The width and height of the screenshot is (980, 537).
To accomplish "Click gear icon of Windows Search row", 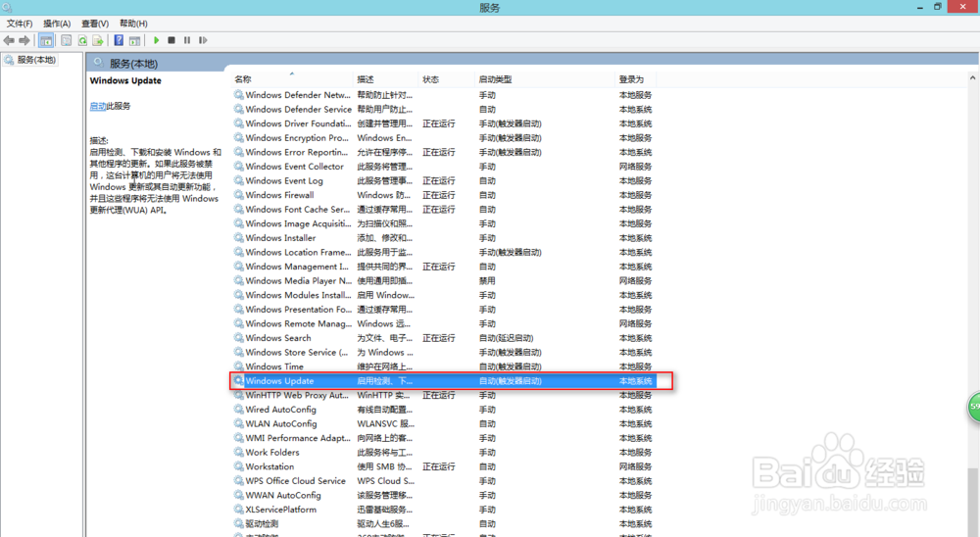I will [239, 338].
